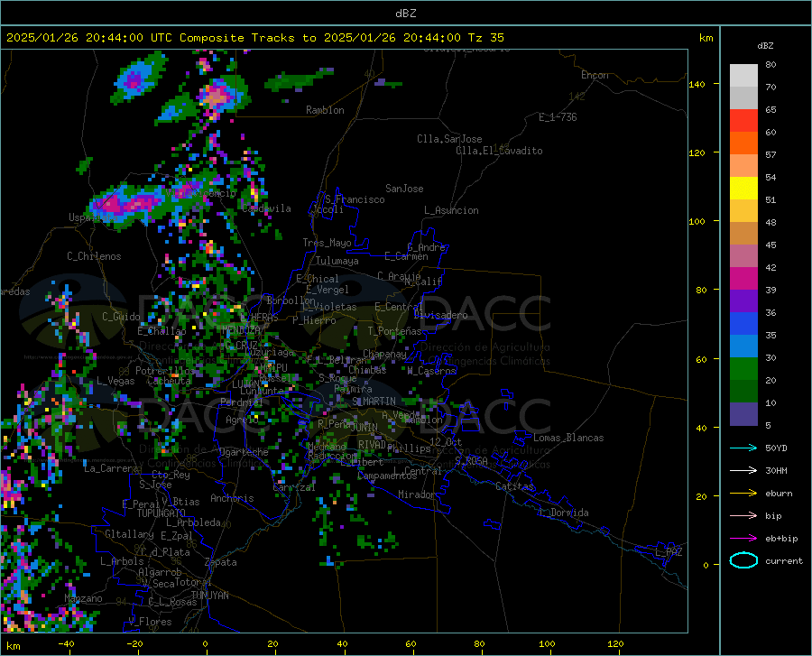Click the yellow eburn arrow legend icon
Viewport: 812px width, 656px height.
pos(743,494)
